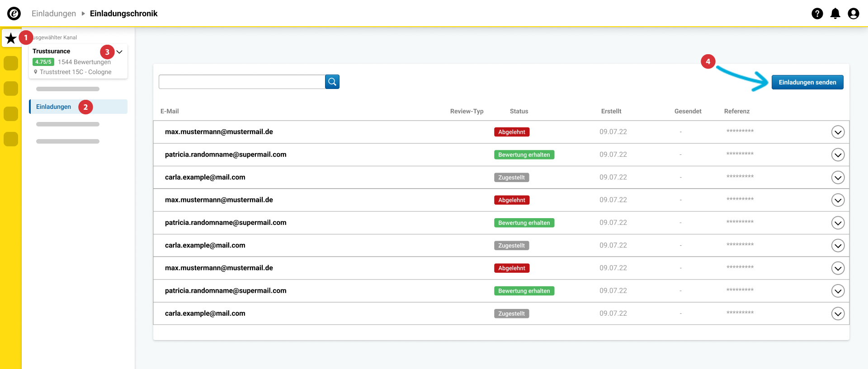Image resolution: width=868 pixels, height=369 pixels.
Task: Click the 09.07.22 date in the first row
Action: pos(613,132)
